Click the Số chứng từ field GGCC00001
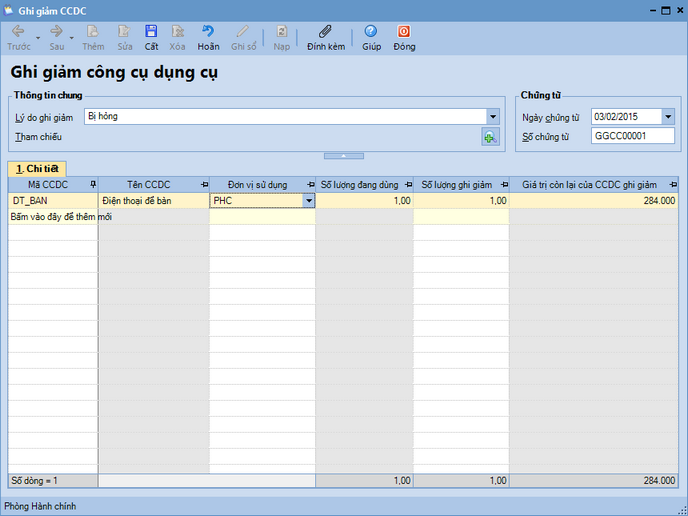Image resolution: width=688 pixels, height=516 pixels. click(x=633, y=136)
